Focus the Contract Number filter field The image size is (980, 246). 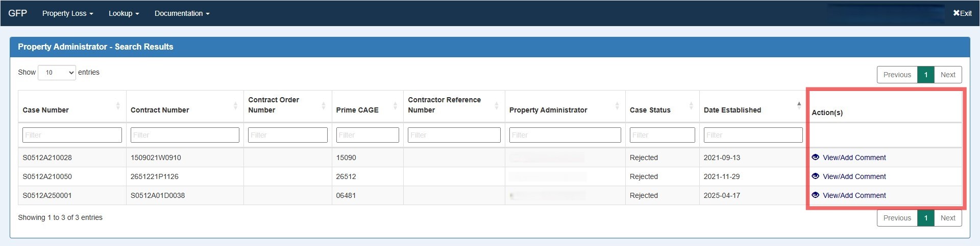[x=185, y=135]
